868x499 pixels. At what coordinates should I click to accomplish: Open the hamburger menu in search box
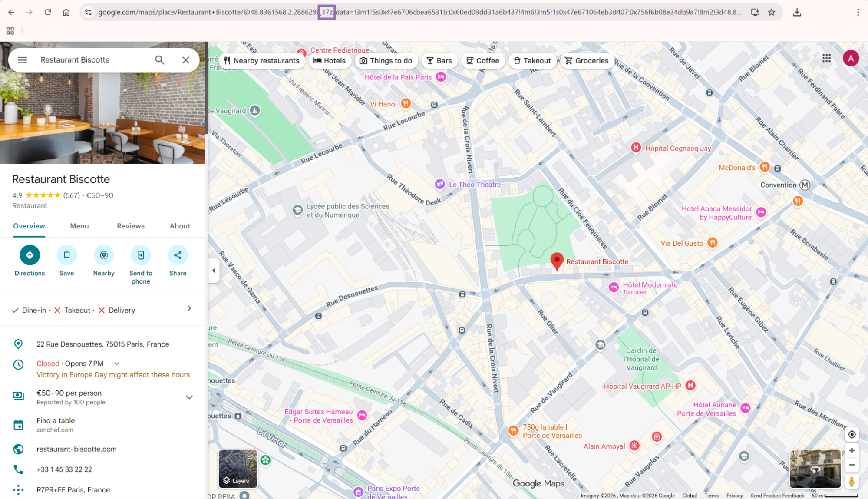[x=22, y=60]
